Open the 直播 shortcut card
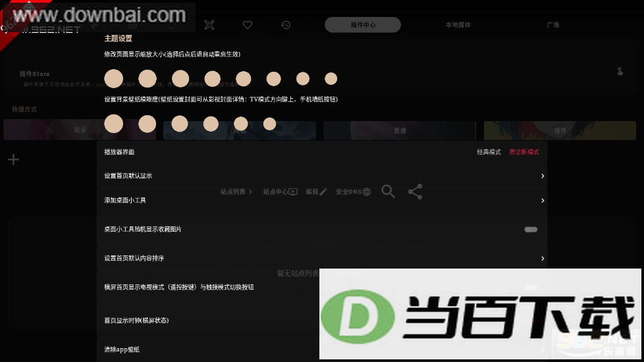This screenshot has width=644, height=362. coord(400,130)
